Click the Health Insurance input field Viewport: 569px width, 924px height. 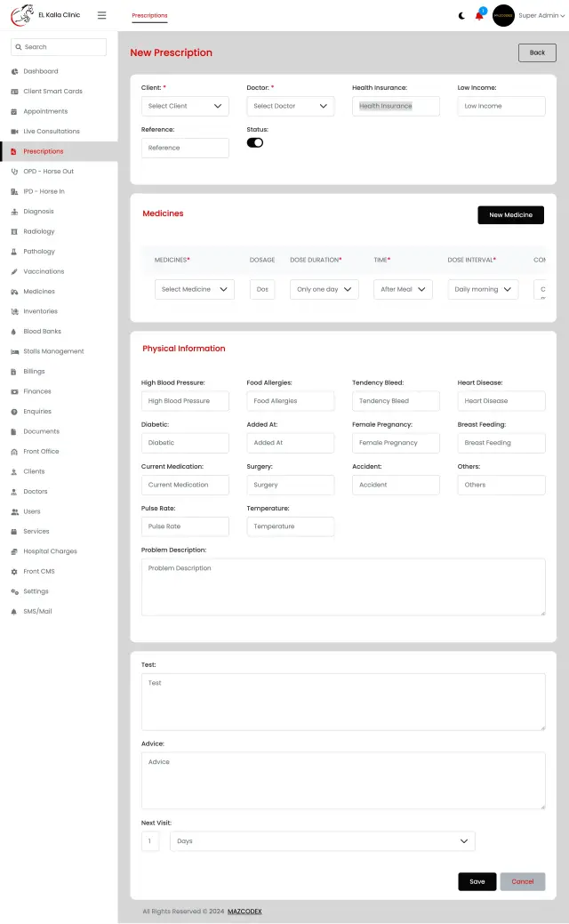(x=396, y=106)
